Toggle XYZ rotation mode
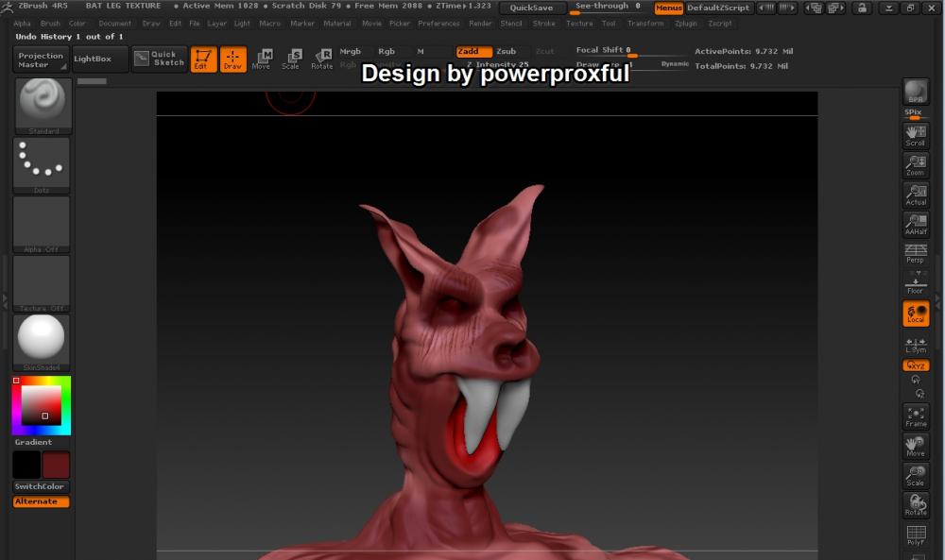This screenshot has width=945, height=560. point(916,365)
